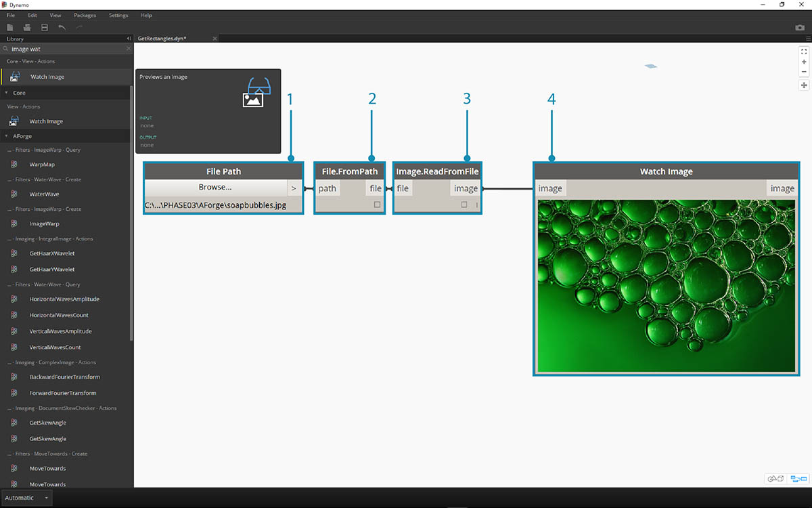
Task: Zoom in using the plus icon
Action: coord(804,62)
